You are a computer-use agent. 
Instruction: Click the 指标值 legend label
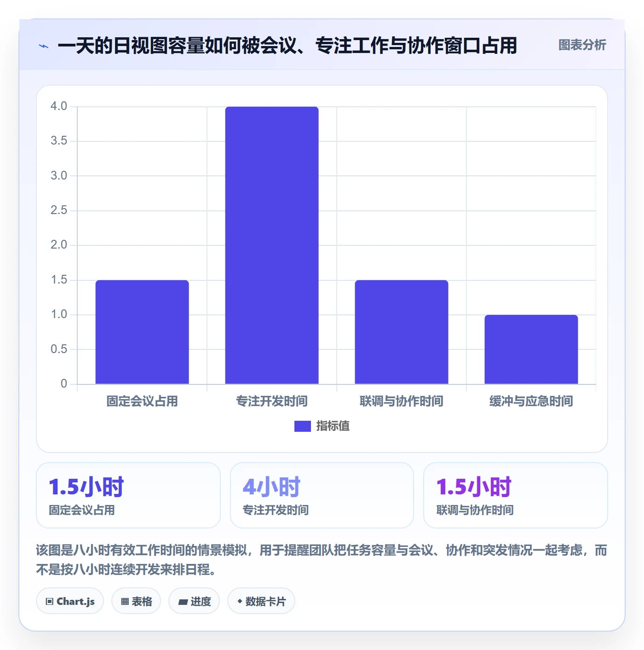333,426
